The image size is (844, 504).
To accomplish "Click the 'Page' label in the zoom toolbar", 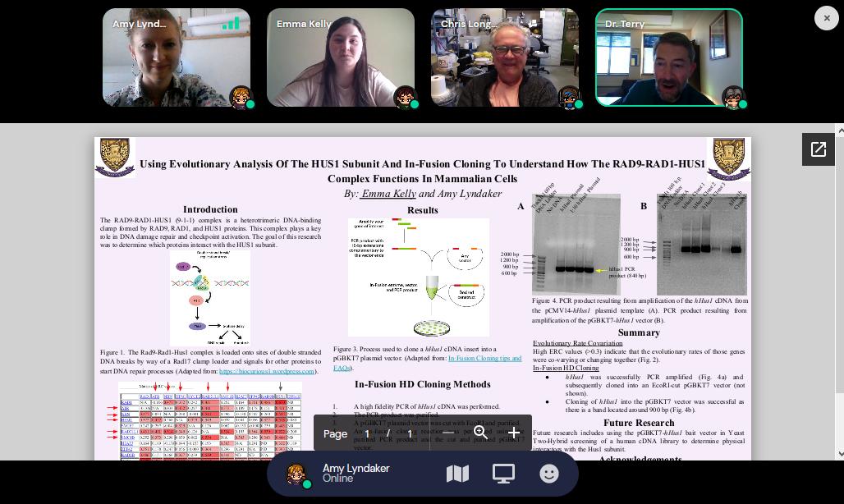I will [335, 434].
